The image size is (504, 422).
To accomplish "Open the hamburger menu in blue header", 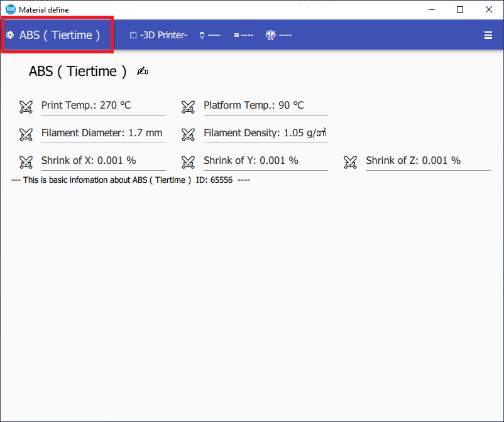I will tap(488, 35).
